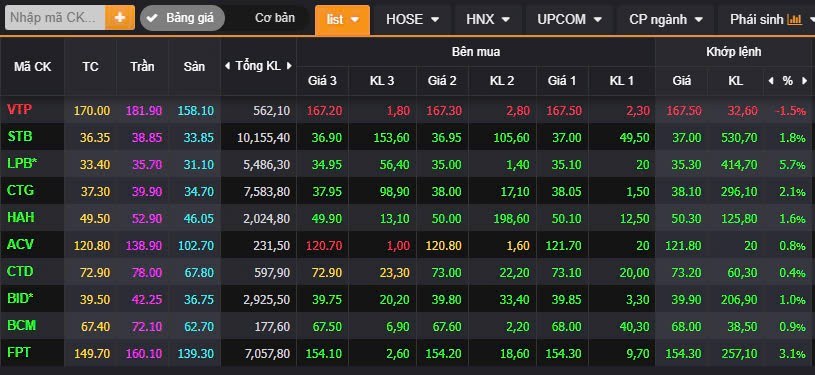Click LPB percent change 5.7%
The width and height of the screenshot is (815, 375).
tap(793, 165)
